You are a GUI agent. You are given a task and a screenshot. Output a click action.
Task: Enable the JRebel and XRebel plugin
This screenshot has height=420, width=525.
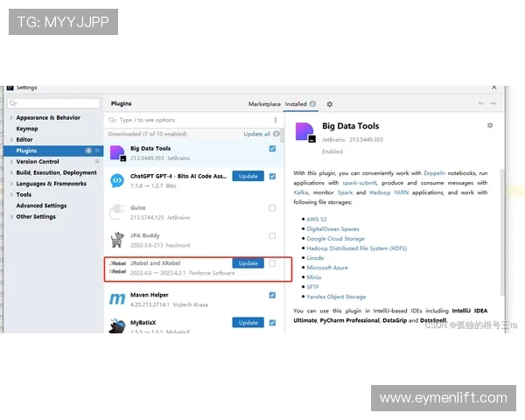272,262
